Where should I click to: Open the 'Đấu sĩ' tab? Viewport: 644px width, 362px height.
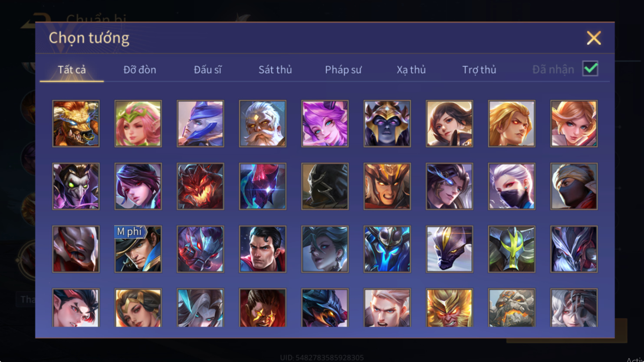(x=207, y=69)
